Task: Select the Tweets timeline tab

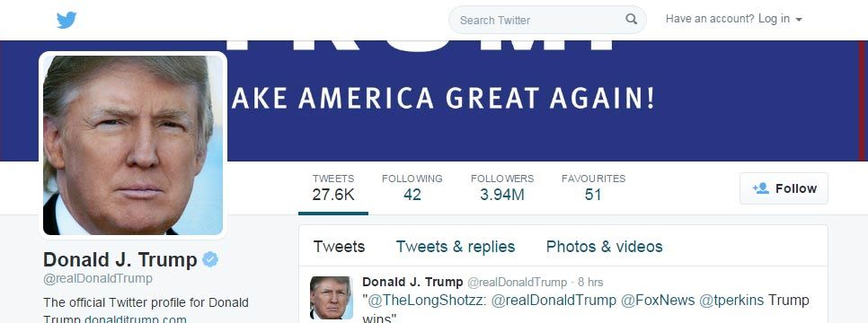Action: click(x=339, y=246)
